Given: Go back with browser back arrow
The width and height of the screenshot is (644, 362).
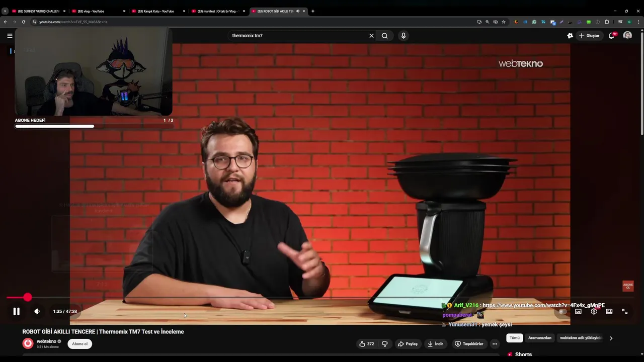Looking at the screenshot, I should tap(6, 22).
